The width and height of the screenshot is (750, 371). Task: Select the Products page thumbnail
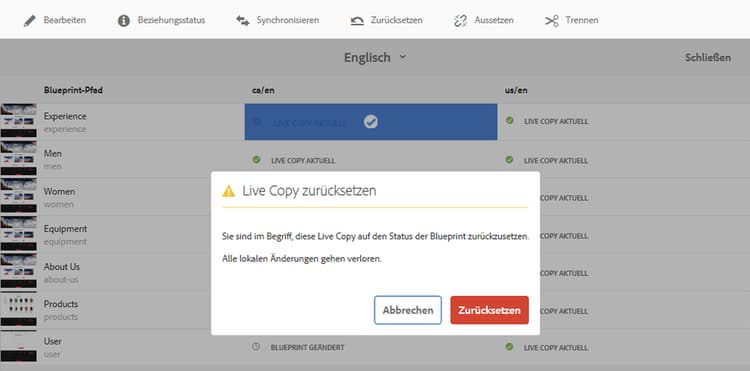(18, 308)
